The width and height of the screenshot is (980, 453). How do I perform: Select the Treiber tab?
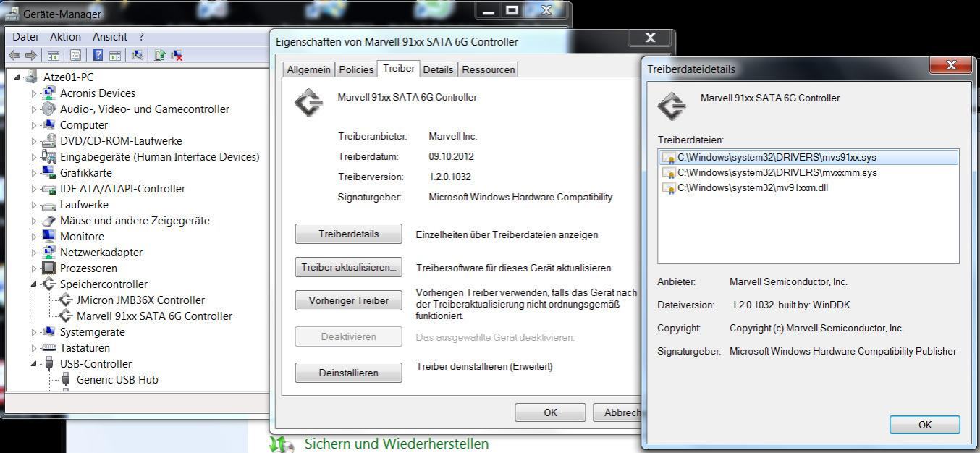399,68
